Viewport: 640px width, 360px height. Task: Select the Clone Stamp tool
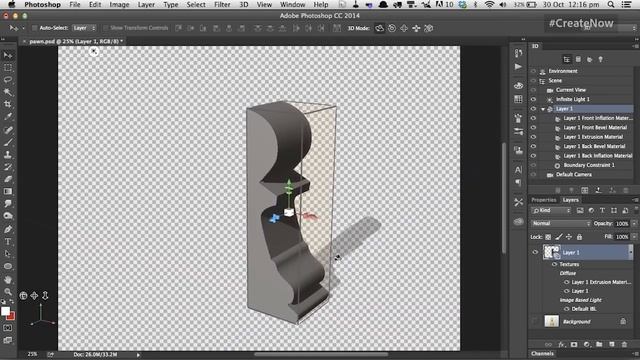pos(8,155)
